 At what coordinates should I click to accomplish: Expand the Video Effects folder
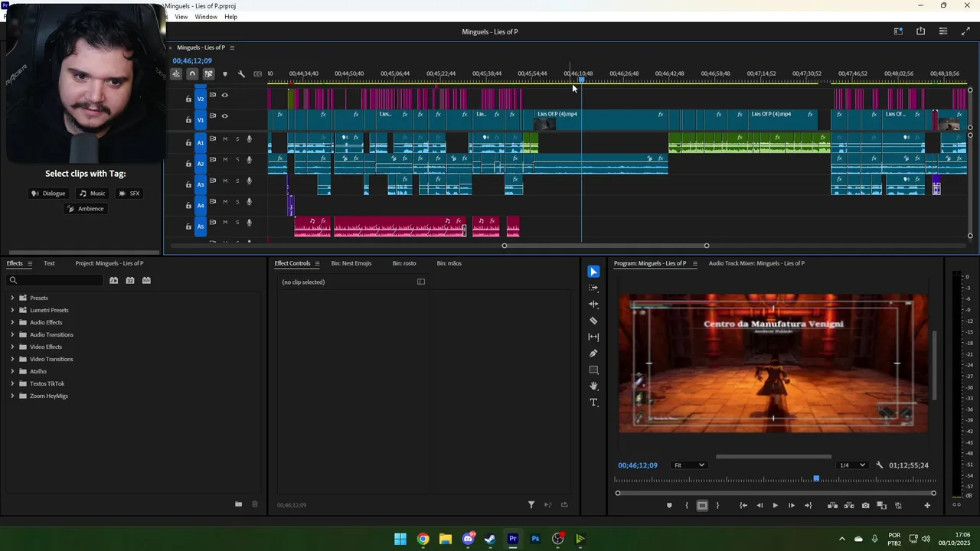(x=12, y=347)
